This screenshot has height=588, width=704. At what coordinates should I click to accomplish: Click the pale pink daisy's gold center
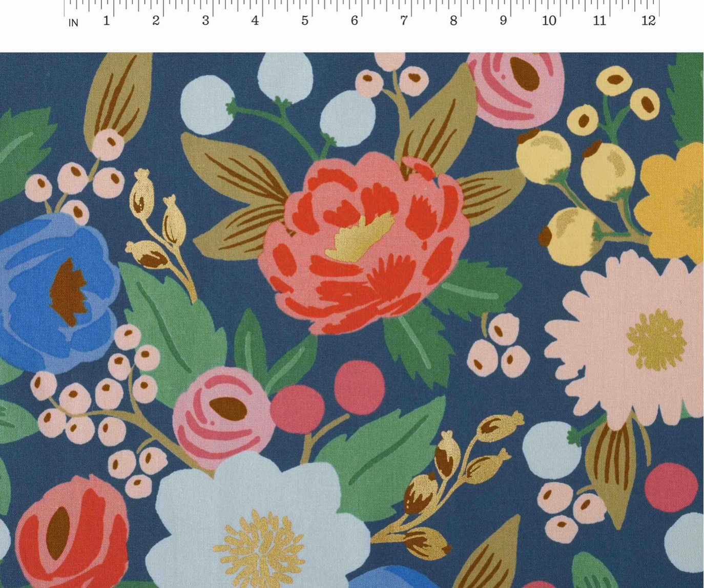tap(656, 340)
